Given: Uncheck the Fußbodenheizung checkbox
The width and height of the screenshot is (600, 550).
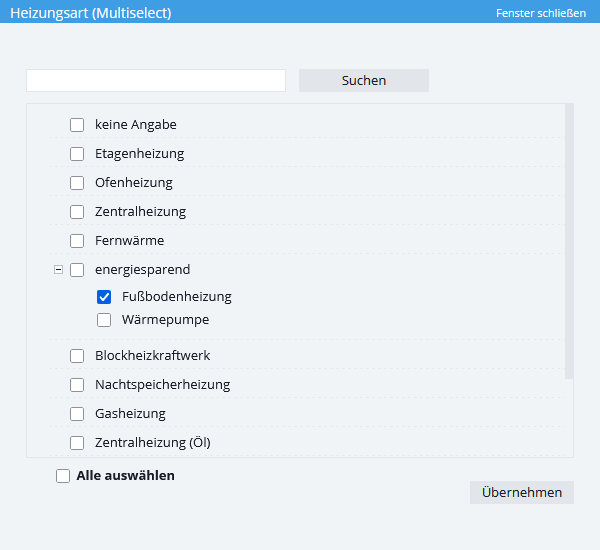Looking at the screenshot, I should (104, 297).
